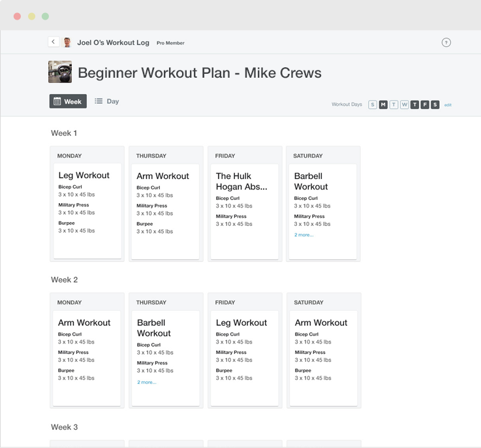
Task: Click Joel O's Workout Log title
Action: click(x=113, y=42)
